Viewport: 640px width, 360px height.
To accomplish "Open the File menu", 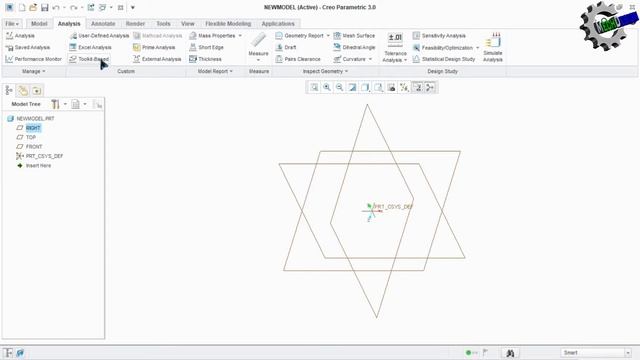I will [x=12, y=24].
